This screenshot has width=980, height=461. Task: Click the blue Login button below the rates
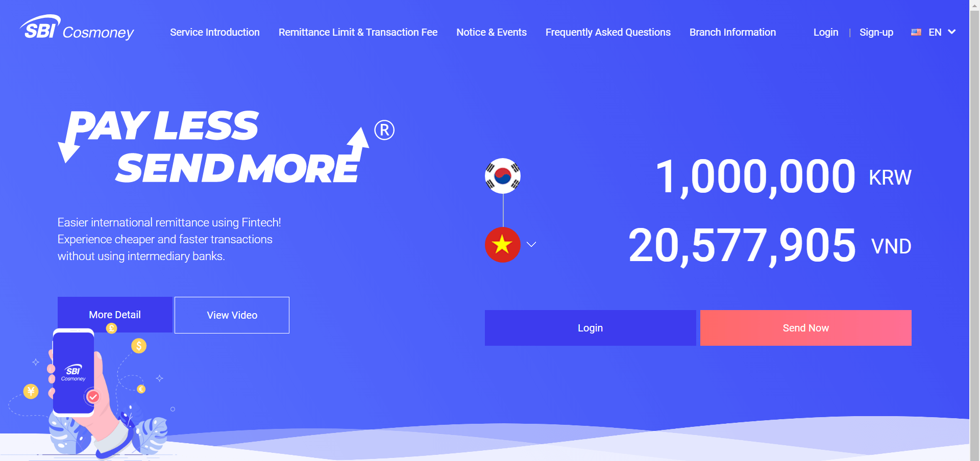coord(590,327)
